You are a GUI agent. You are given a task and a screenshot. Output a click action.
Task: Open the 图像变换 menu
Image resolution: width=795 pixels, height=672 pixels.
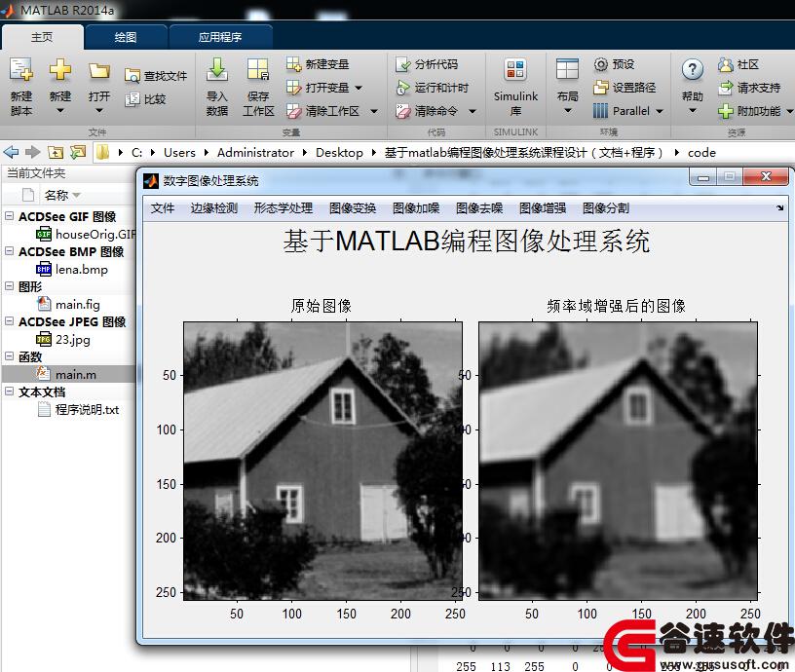point(353,207)
